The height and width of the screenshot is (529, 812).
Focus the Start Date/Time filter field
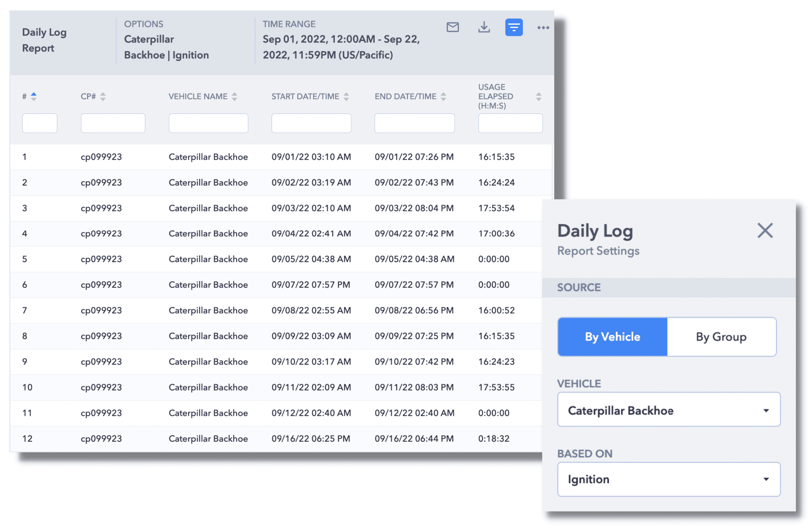tap(311, 123)
